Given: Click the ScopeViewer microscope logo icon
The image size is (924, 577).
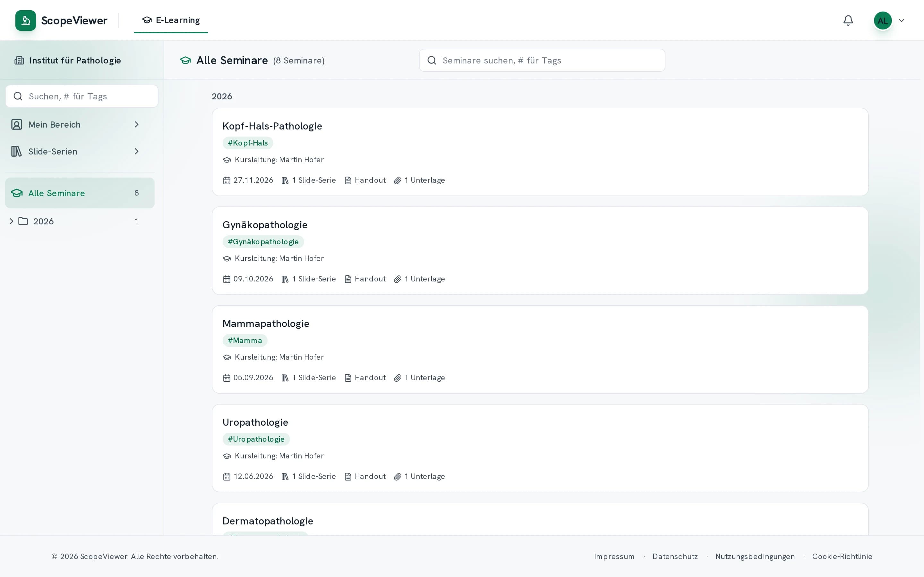Looking at the screenshot, I should point(26,20).
